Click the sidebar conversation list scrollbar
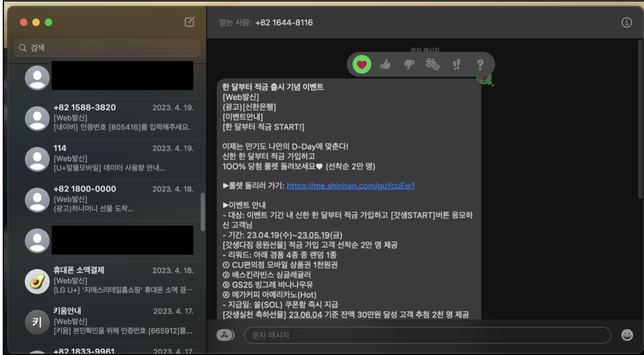644x355 pixels. coord(203,212)
